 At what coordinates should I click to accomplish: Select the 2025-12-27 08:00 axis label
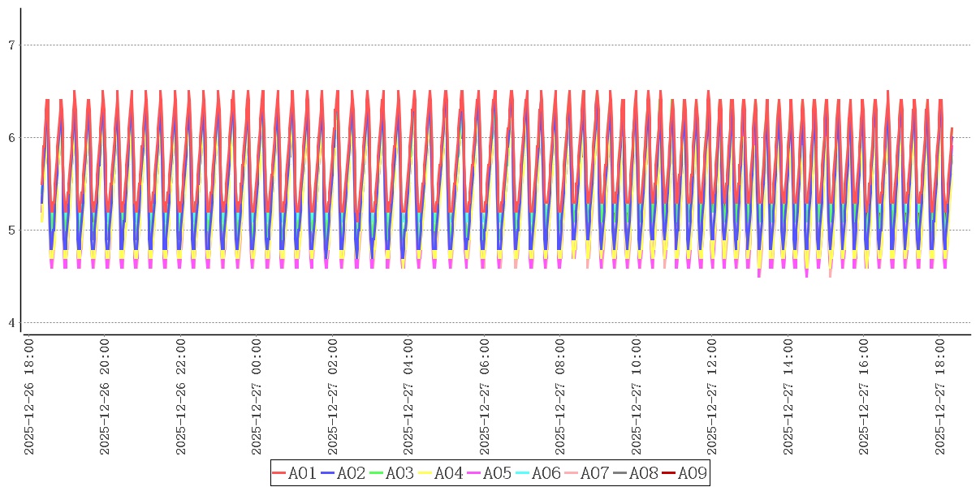(x=561, y=398)
